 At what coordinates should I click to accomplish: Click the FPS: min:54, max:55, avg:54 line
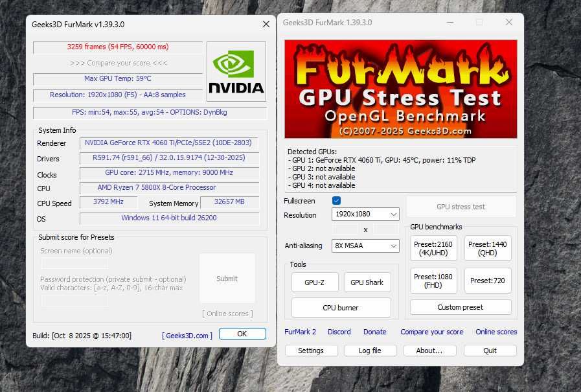tap(150, 112)
